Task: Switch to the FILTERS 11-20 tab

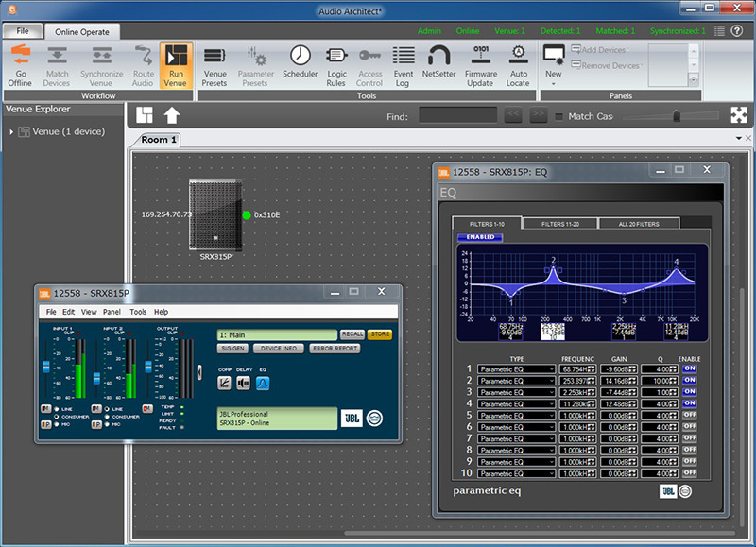Action: tap(559, 224)
